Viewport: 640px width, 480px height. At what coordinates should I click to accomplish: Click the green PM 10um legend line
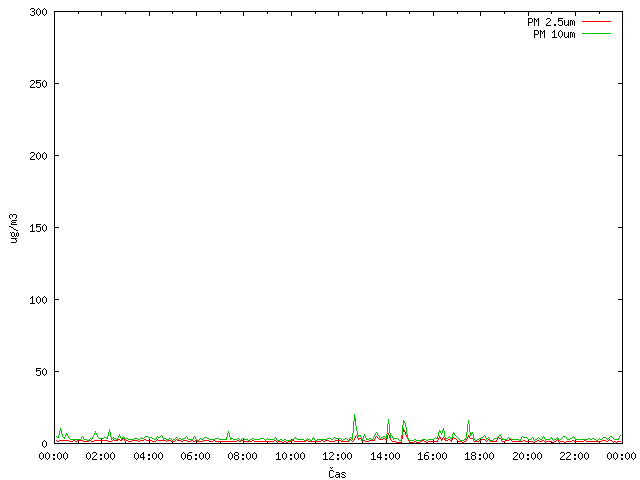point(596,33)
